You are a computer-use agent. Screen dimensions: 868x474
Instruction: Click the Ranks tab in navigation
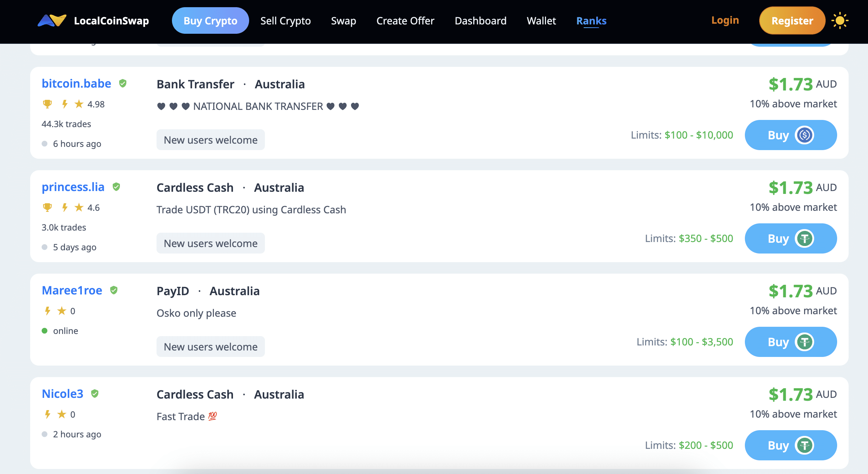[x=590, y=21]
